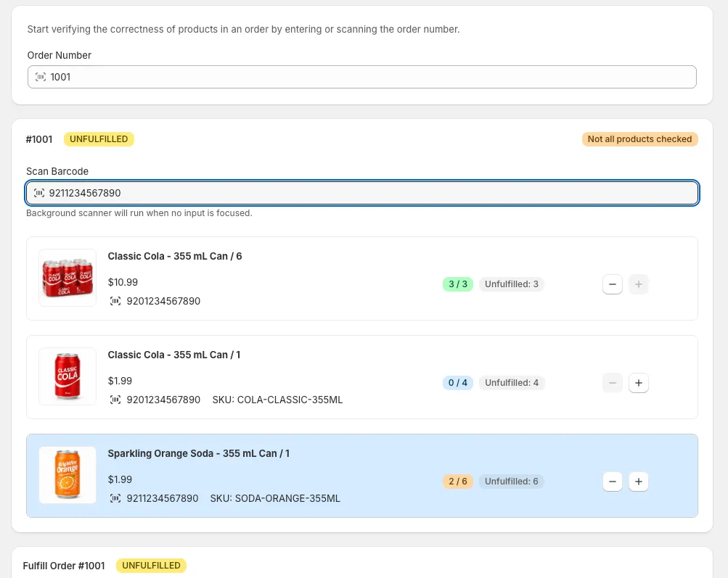Decrease quantity for Classic Cola Can / 6
Image resolution: width=728 pixels, height=578 pixels.
click(x=613, y=284)
